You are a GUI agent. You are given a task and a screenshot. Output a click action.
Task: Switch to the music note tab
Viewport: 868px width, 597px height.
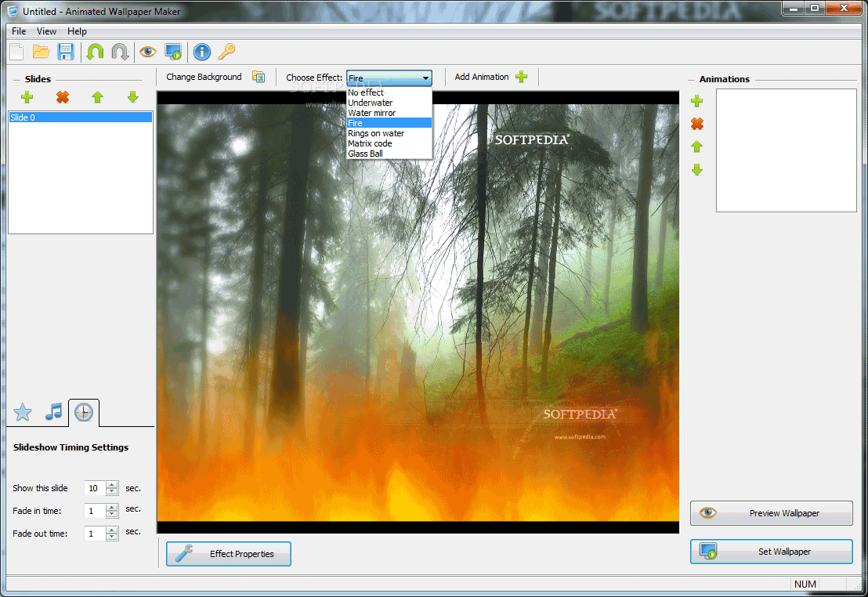tap(53, 411)
